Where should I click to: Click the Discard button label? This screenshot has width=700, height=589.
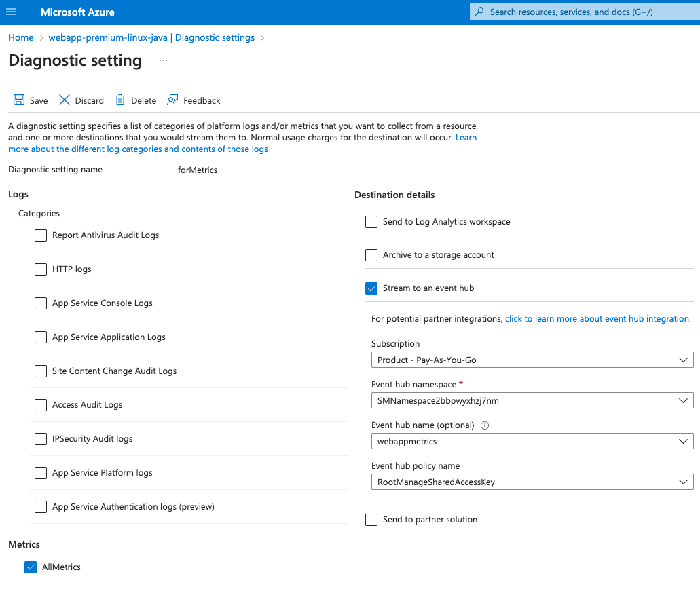point(90,101)
